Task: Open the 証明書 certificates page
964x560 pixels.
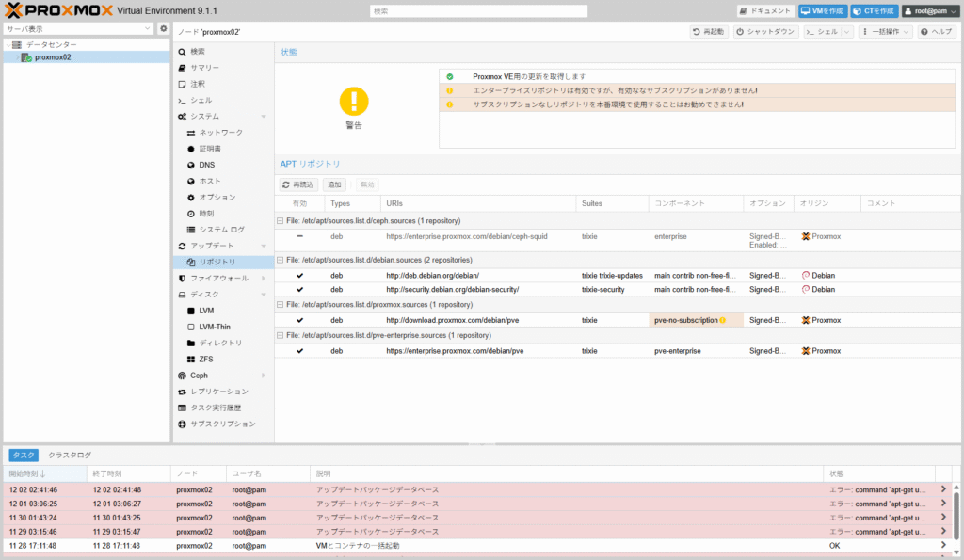Action: point(210,149)
